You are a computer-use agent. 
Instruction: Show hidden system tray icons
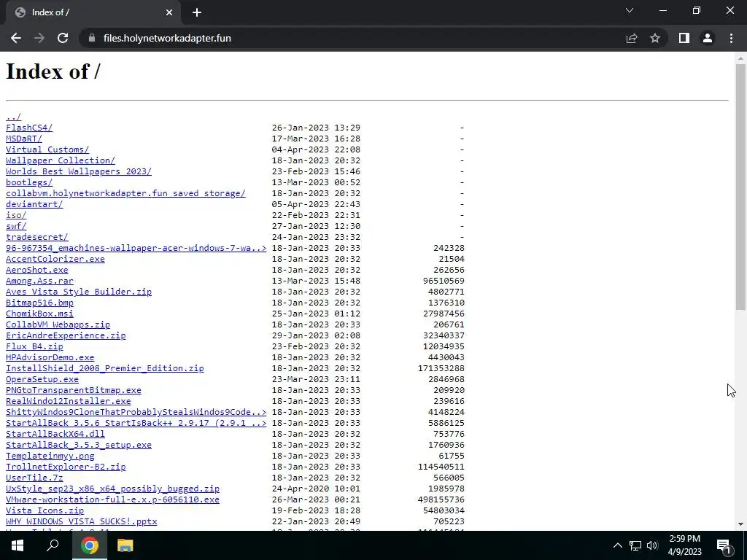tap(617, 545)
